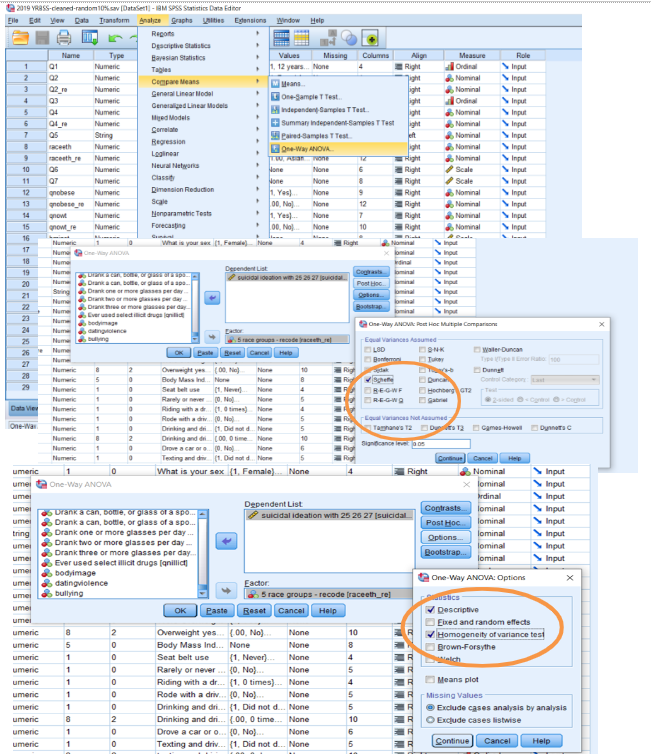Select bullying in the large variable list
Image resolution: width=651 pixels, height=754 pixels.
[69, 593]
